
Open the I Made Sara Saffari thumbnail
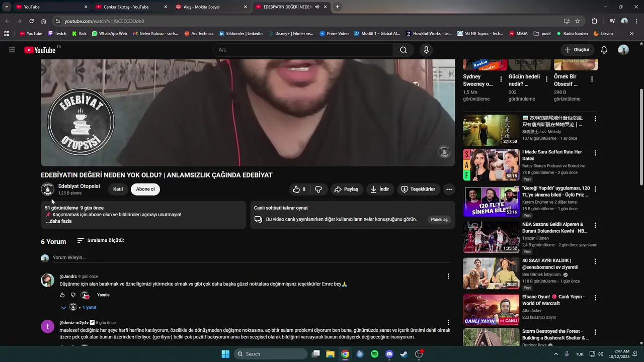click(x=491, y=164)
